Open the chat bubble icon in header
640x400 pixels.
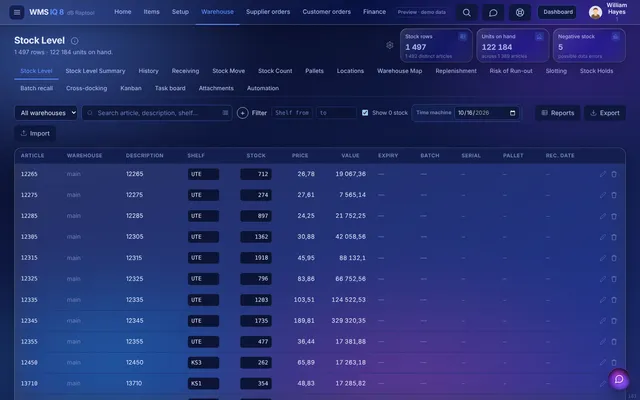click(493, 13)
